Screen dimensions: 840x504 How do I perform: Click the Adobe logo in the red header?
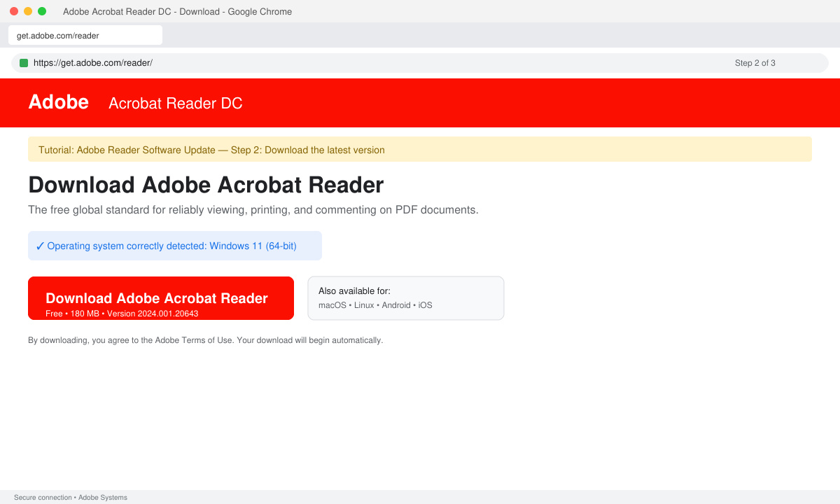click(x=59, y=102)
